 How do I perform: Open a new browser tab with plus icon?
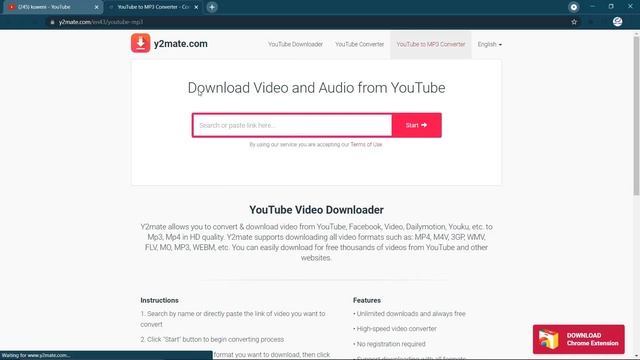point(211,7)
